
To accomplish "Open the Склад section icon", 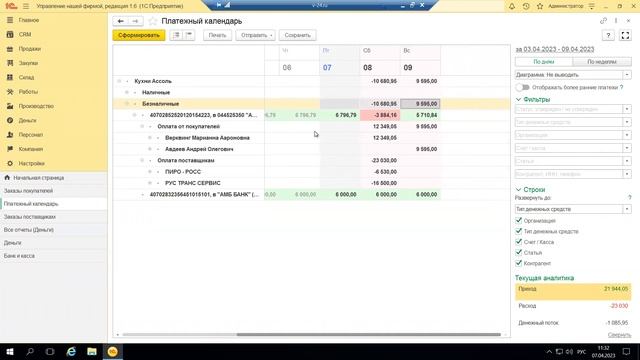I will (10, 77).
